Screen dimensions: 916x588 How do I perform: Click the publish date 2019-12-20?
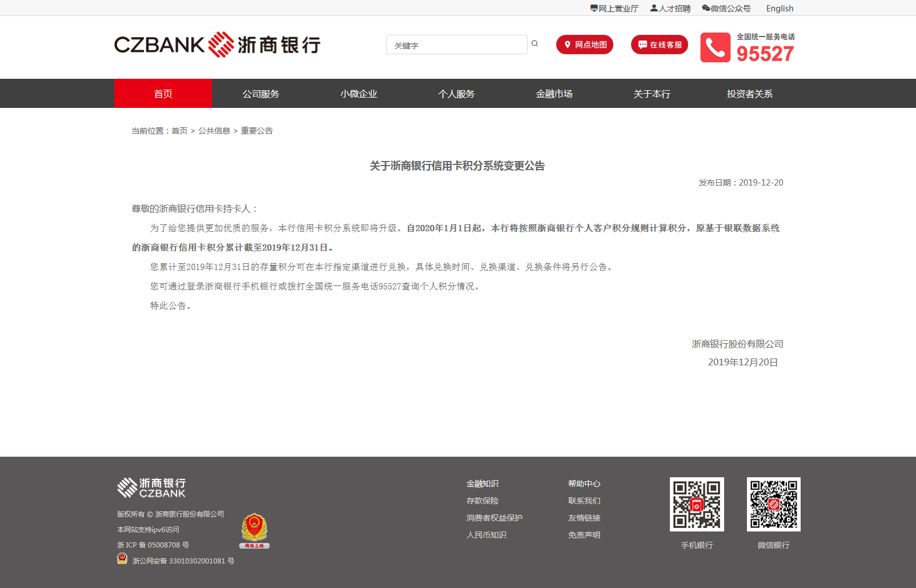[x=761, y=183]
